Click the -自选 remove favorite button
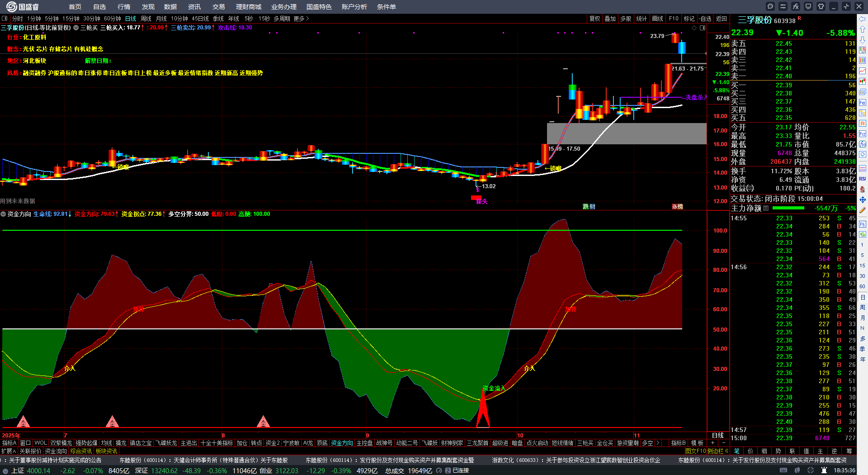 click(705, 19)
